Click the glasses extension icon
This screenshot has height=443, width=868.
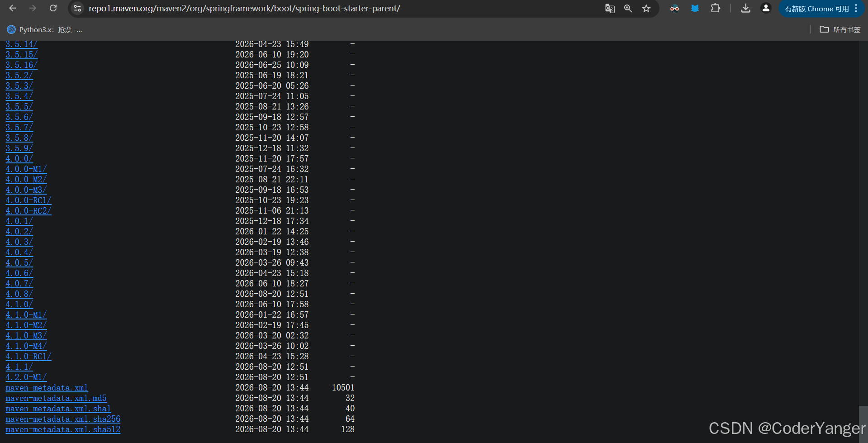(674, 8)
